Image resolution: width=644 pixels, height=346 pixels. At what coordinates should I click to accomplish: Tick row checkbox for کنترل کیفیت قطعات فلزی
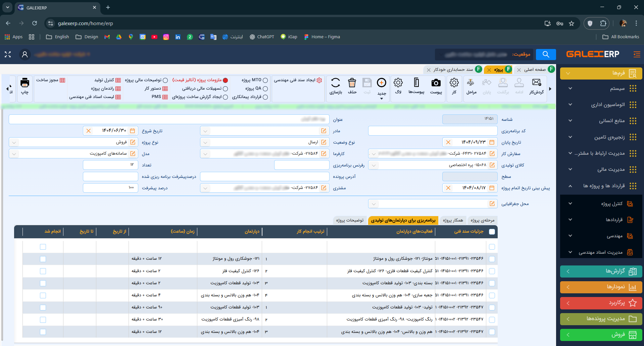coord(492,271)
